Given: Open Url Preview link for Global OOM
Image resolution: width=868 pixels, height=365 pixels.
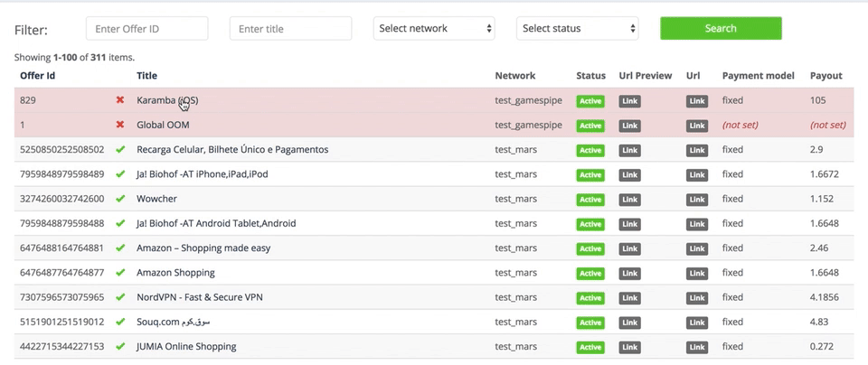Looking at the screenshot, I should [629, 126].
